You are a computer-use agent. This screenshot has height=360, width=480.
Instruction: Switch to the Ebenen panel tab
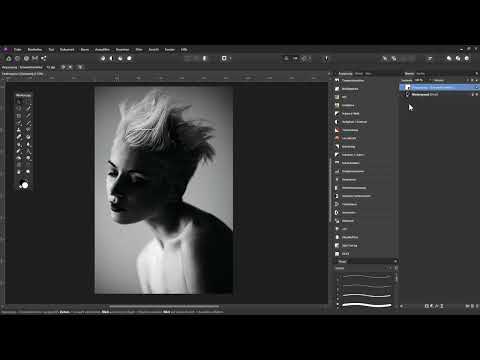tap(409, 74)
